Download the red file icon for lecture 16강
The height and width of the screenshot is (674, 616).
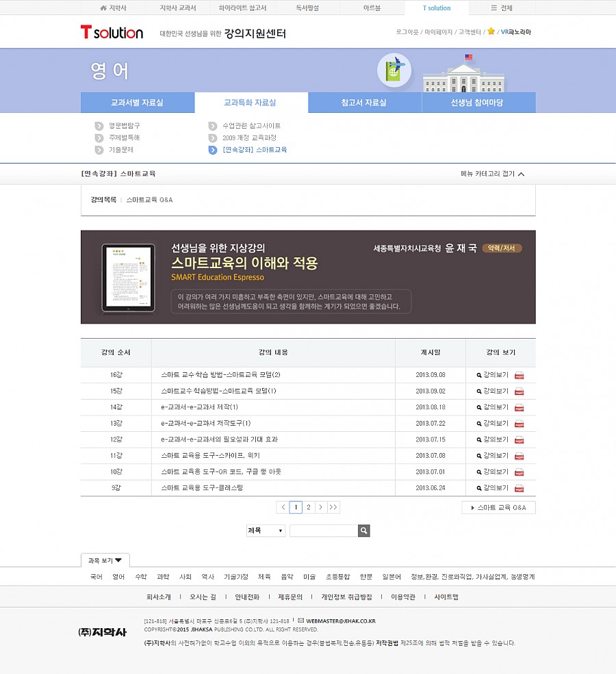click(519, 375)
